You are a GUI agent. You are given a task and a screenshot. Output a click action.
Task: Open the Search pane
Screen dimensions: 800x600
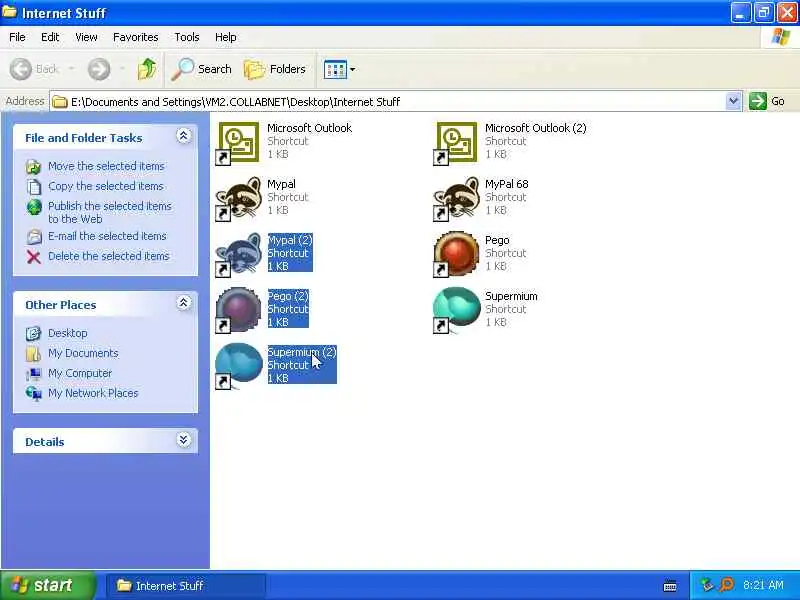[202, 69]
